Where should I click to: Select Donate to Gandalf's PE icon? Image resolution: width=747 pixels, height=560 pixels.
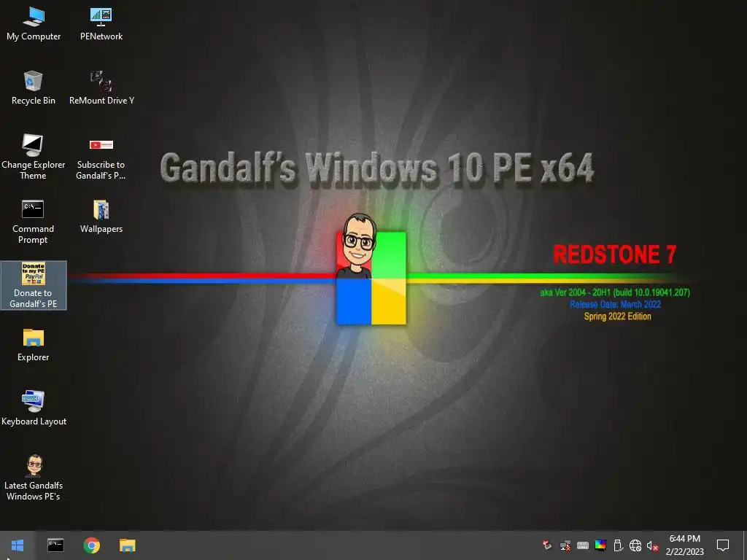click(34, 285)
